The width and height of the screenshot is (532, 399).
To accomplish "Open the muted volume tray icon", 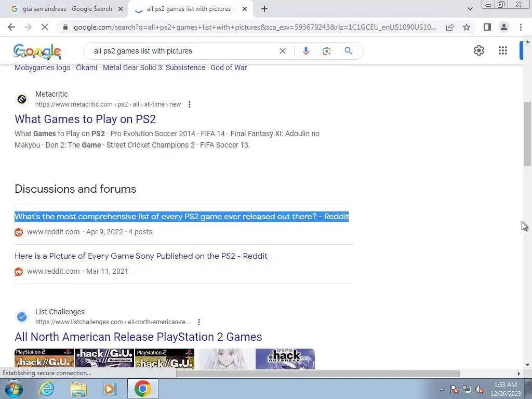I will pos(480,390).
